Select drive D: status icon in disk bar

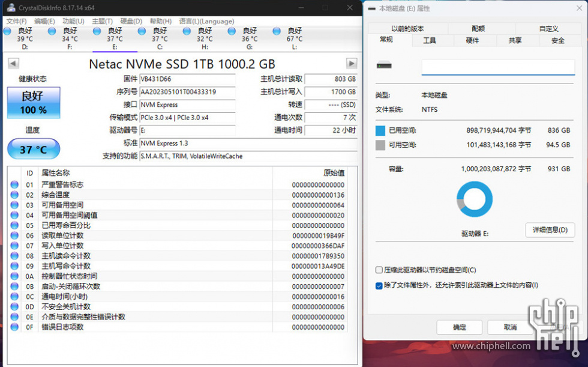pos(7,31)
